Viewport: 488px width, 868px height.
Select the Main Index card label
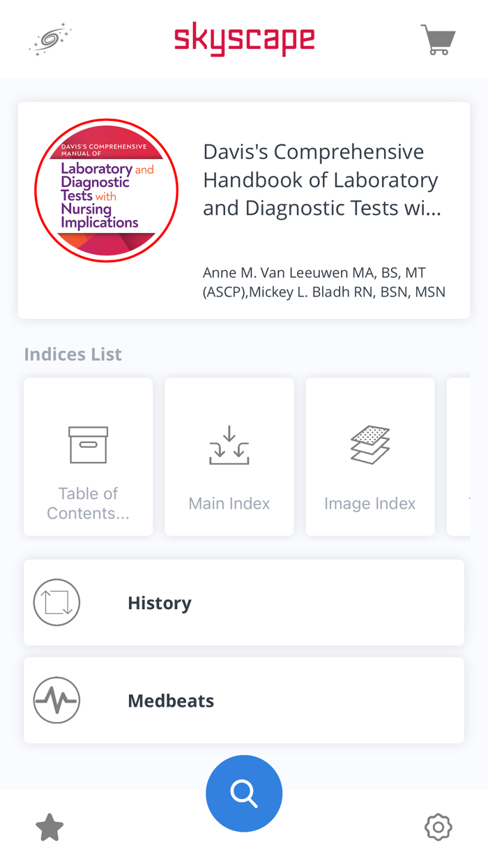[229, 503]
